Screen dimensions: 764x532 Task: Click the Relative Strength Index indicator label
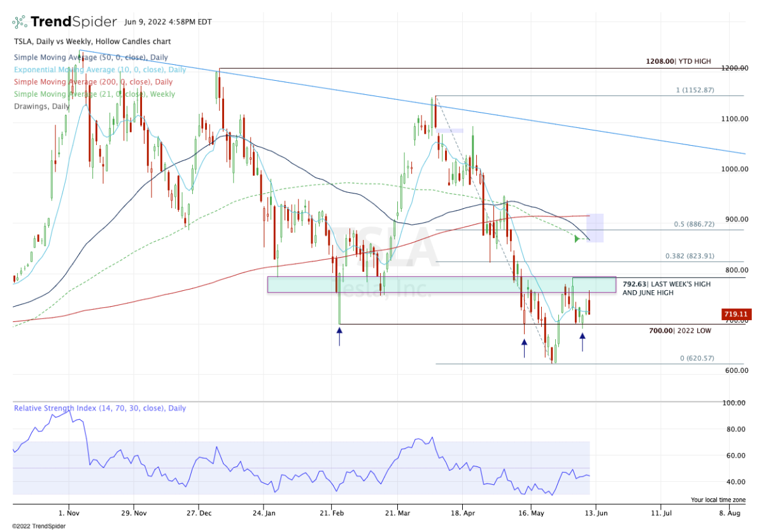point(100,408)
